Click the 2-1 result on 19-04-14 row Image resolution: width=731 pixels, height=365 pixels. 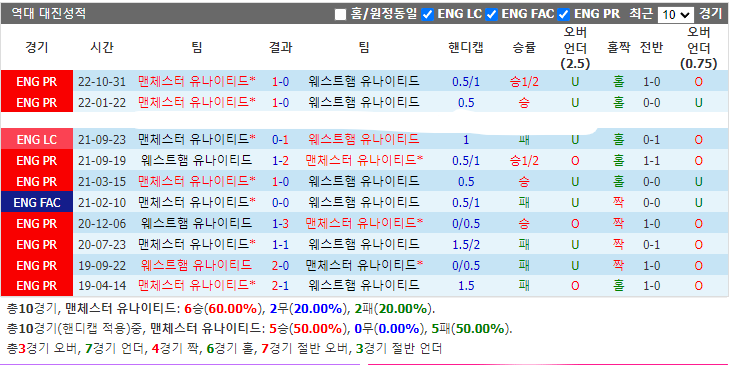(280, 285)
